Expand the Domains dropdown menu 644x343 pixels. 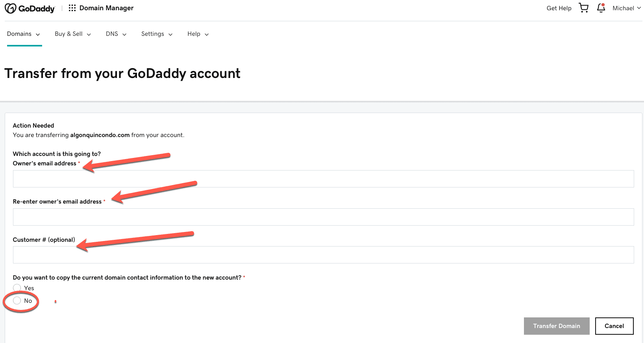[x=24, y=34]
